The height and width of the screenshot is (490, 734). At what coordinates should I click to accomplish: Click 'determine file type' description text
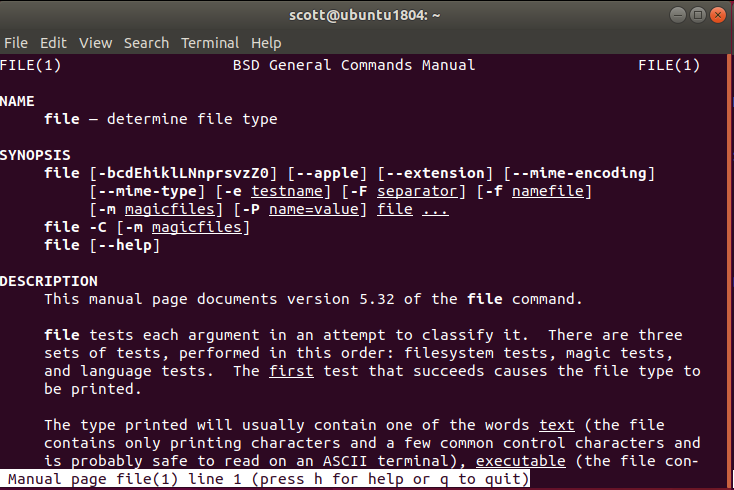tap(192, 119)
